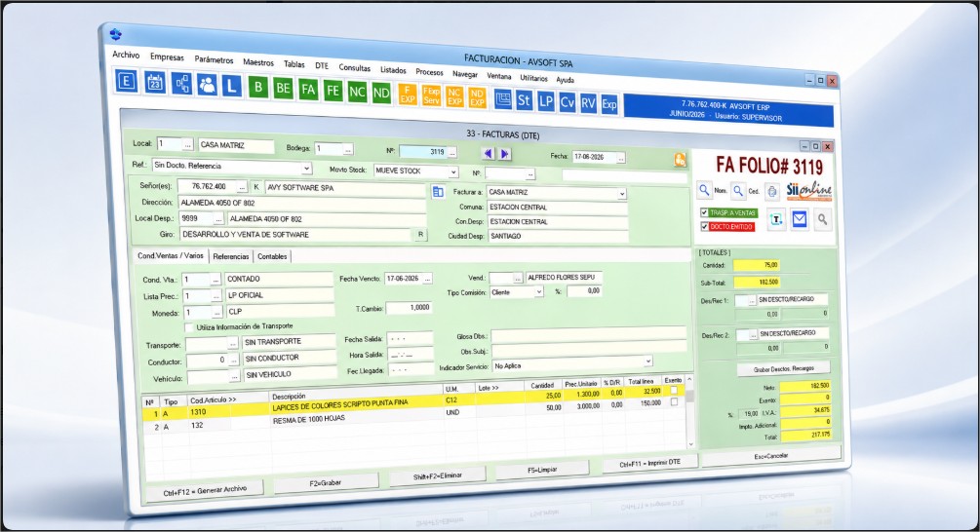Click the blue L toolbar icon

[232, 86]
